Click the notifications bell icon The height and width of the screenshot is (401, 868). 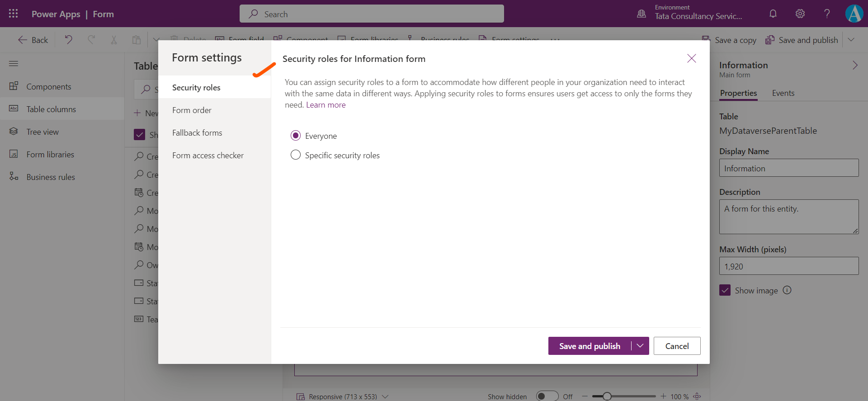pos(773,14)
